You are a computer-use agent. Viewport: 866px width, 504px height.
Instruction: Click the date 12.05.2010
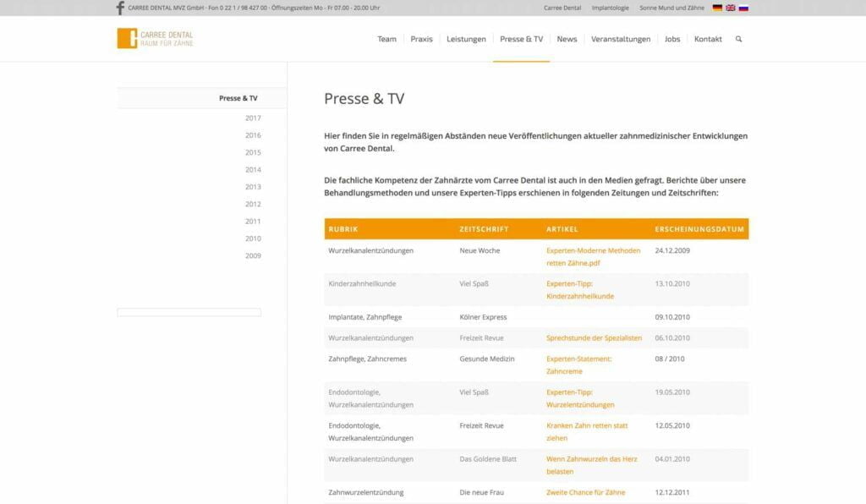[672, 425]
